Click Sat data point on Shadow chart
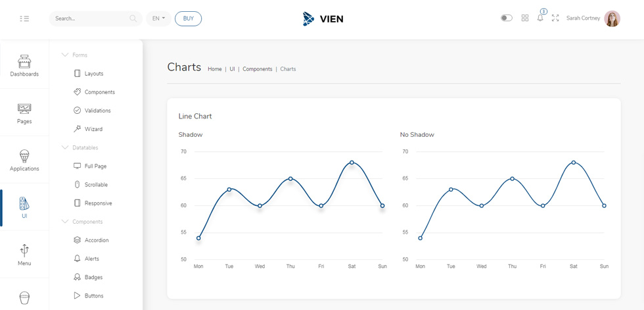This screenshot has width=644, height=310. click(x=352, y=163)
